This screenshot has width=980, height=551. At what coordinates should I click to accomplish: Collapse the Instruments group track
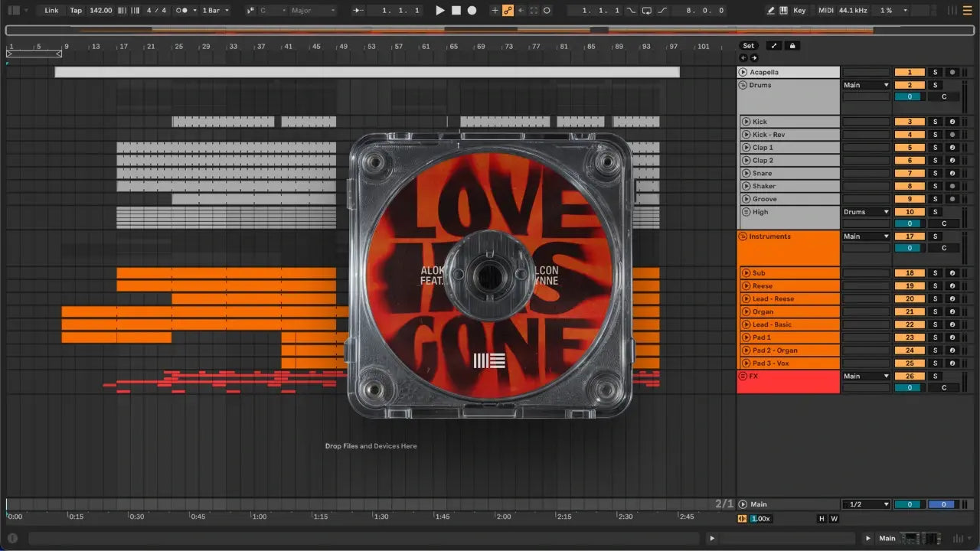pyautogui.click(x=743, y=236)
